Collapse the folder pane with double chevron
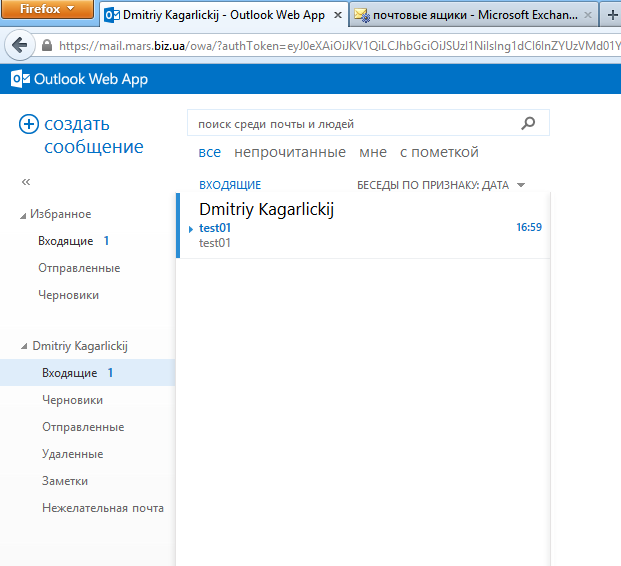621x566 pixels. 26,182
